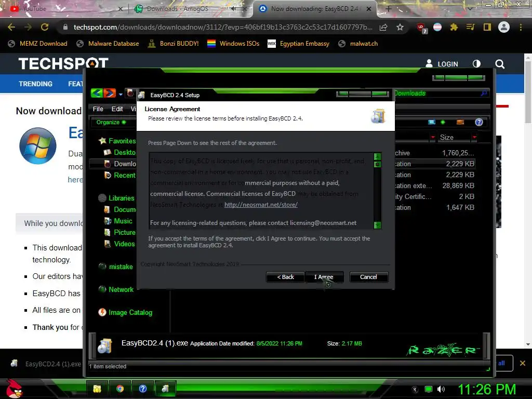Close Chrome downloads bar X
This screenshot has width=532, height=399.
523,363
